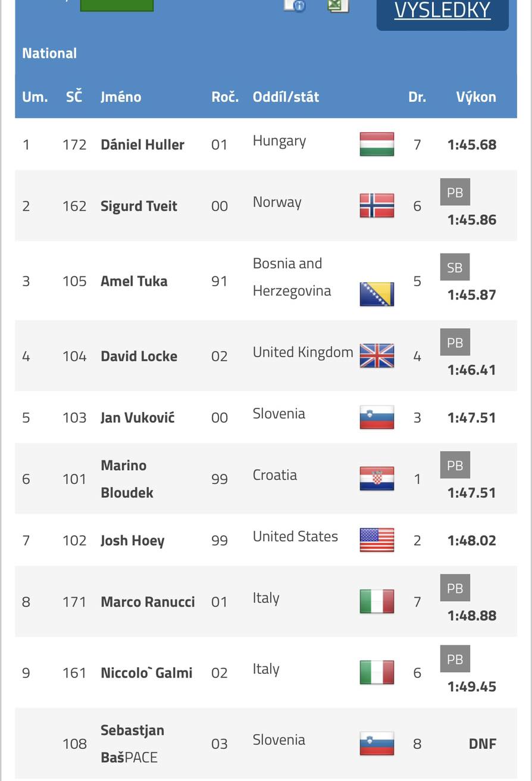Viewport: 532px width, 781px height.
Task: Click the Hungary flag icon
Action: coord(377,144)
